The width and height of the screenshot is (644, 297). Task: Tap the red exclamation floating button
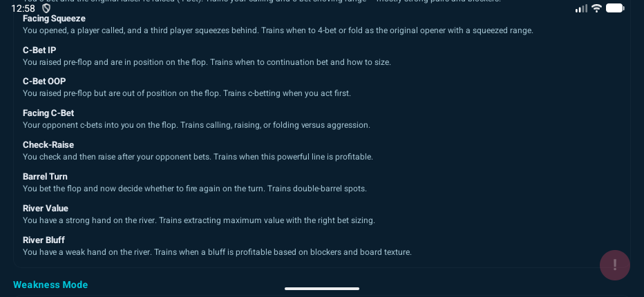[x=614, y=265]
